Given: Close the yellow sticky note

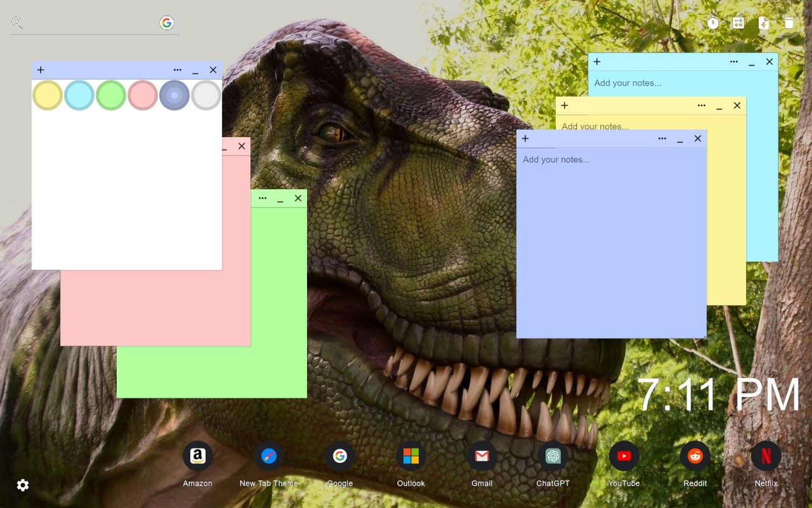Looking at the screenshot, I should click(x=737, y=105).
